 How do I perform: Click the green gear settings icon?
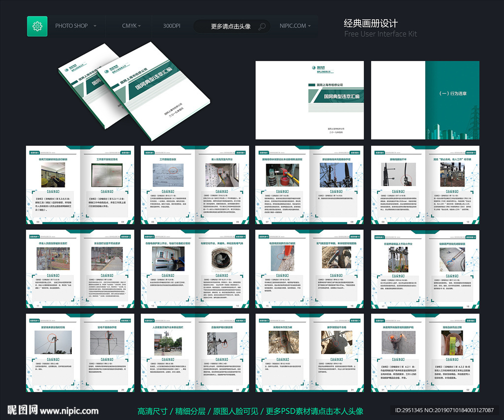point(37,26)
